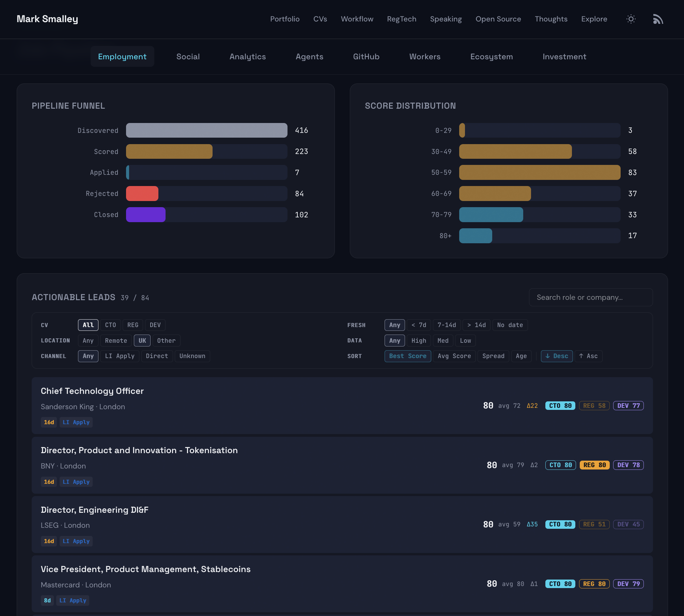Screen dimensions: 684x616
Task: Focus the Search role or company field
Action: [591, 297]
